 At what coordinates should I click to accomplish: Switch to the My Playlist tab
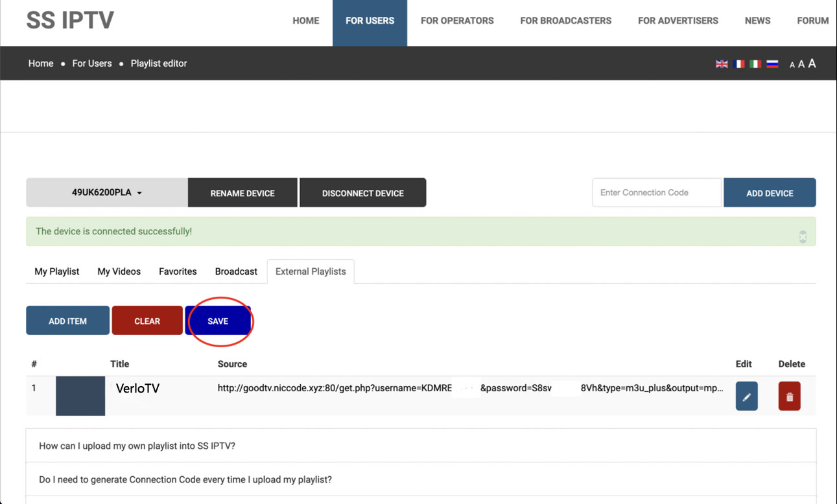pos(57,271)
